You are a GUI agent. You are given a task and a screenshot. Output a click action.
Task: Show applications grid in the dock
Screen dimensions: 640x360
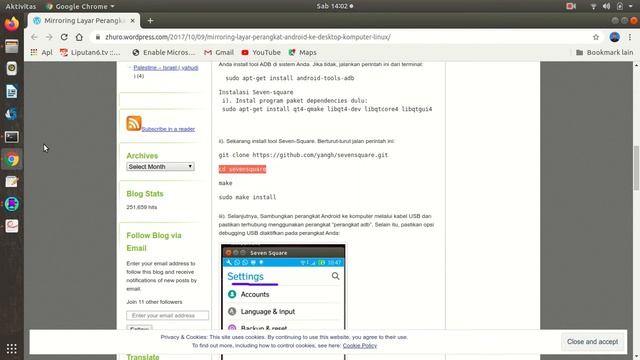pos(11,349)
